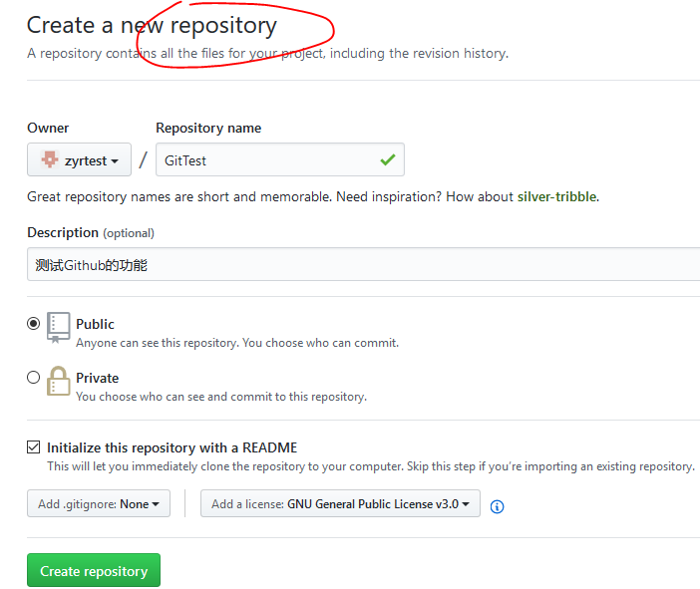Click 'This will let you immediately clone' text

click(x=371, y=466)
